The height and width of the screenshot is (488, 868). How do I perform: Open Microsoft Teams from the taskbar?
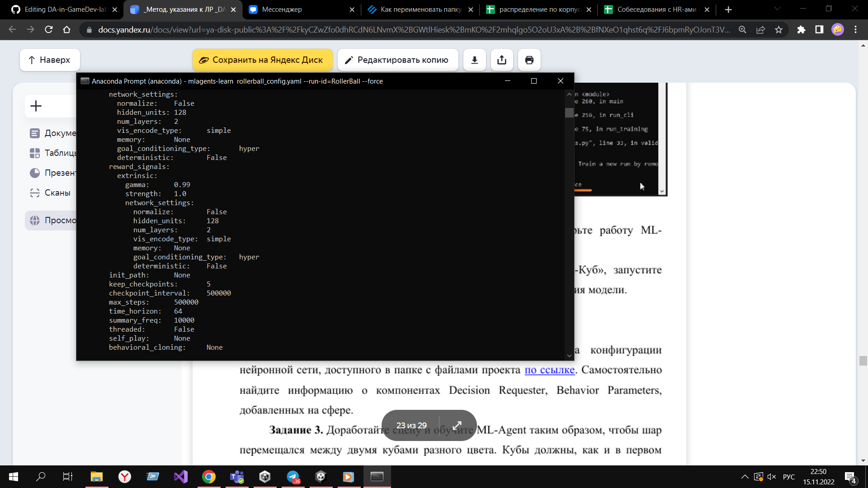click(236, 477)
